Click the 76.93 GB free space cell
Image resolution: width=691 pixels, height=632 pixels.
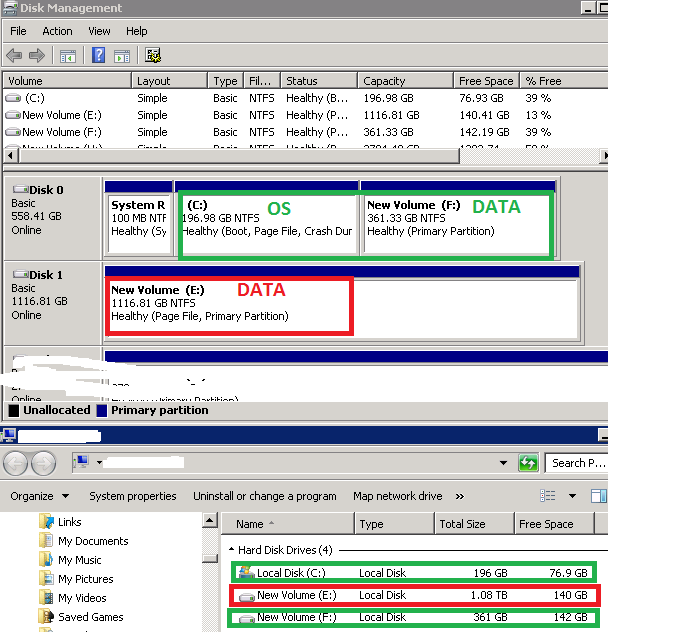481,98
